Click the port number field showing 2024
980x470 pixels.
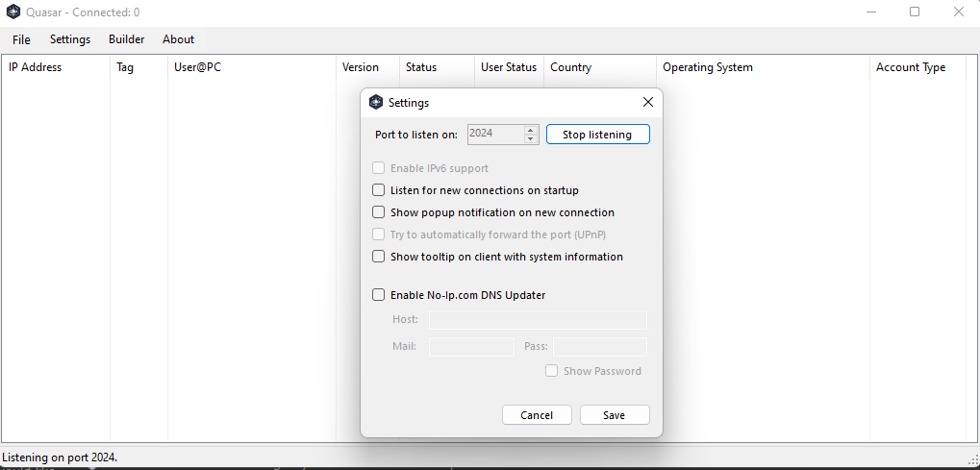pos(496,135)
